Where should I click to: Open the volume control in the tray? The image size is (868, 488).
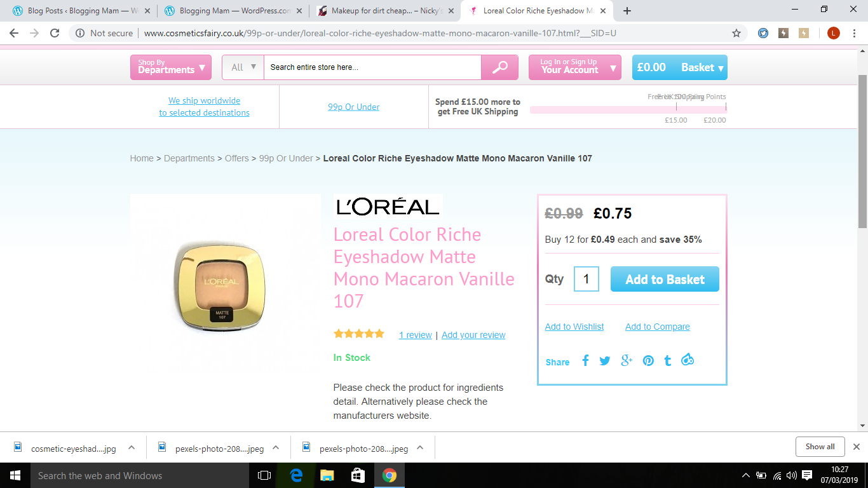[x=792, y=475]
